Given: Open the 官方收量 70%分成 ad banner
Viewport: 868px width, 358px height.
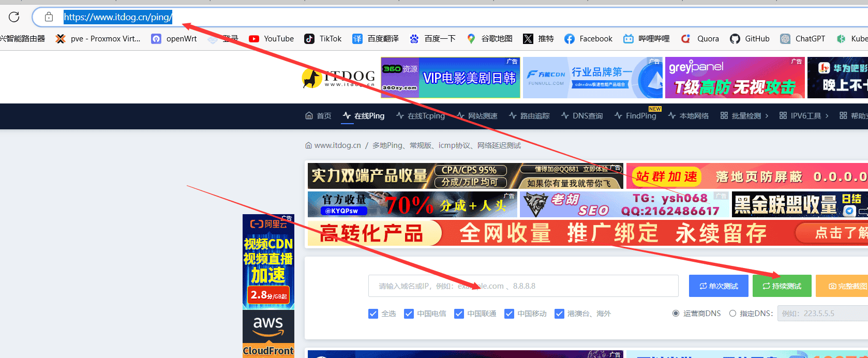Looking at the screenshot, I should point(412,204).
